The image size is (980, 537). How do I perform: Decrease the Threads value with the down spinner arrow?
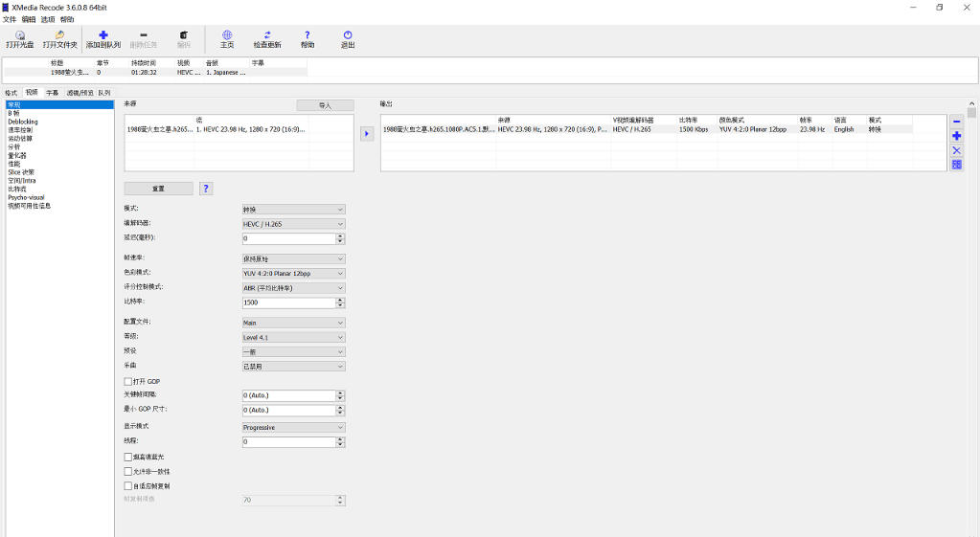coord(340,444)
